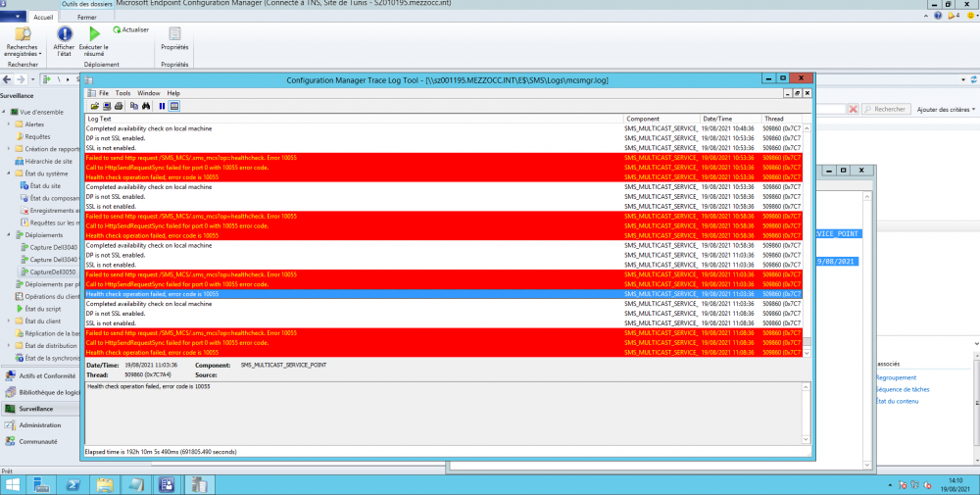Click the red X clear search icon

[854, 109]
